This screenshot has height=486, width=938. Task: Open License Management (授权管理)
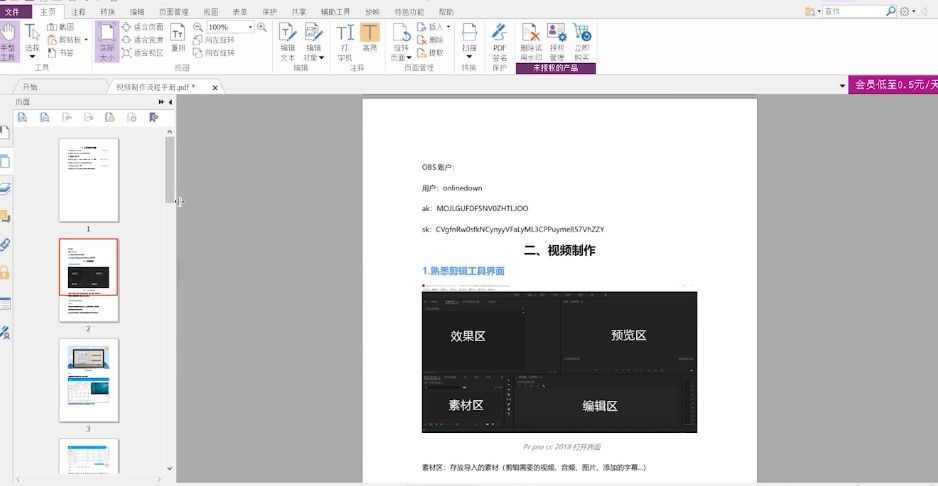pos(556,41)
